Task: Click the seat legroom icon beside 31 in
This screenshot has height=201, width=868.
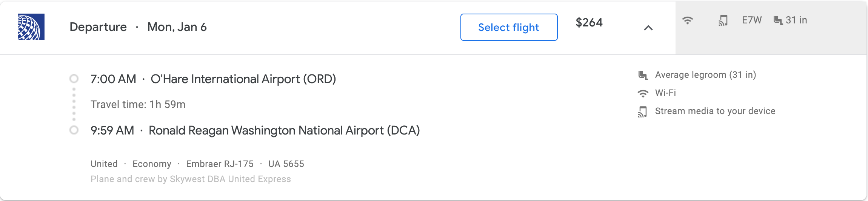Action: [x=778, y=20]
